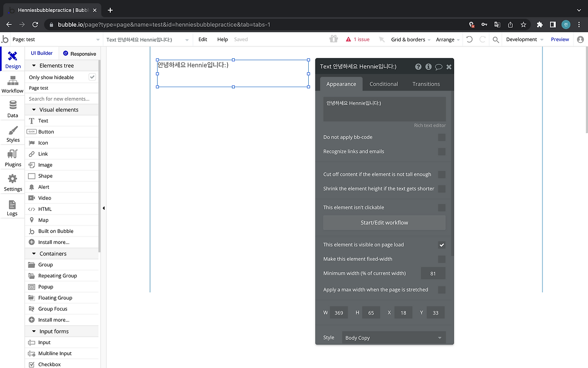Click the undo arrow icon
Screen dimensions: 588x368
pos(469,40)
